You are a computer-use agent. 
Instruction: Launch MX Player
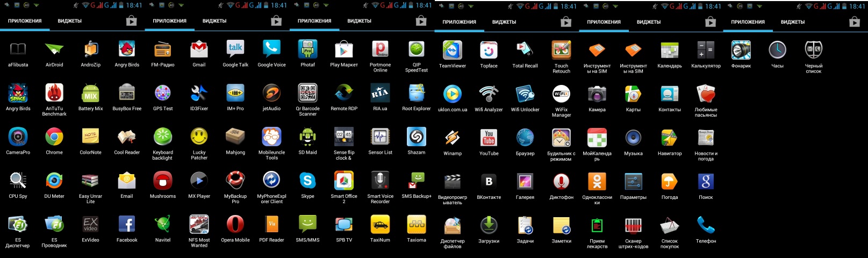[x=199, y=181]
